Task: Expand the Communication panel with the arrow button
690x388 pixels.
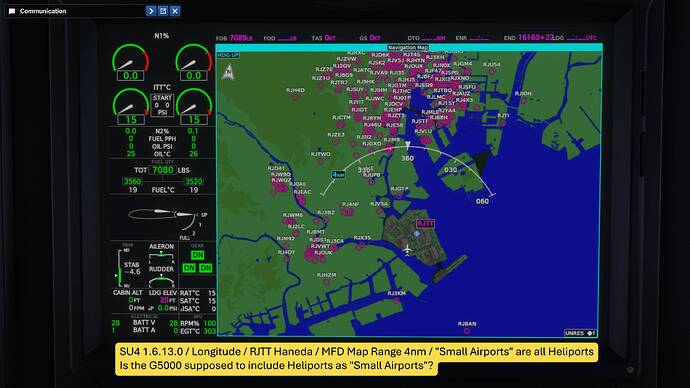Action: (151, 11)
